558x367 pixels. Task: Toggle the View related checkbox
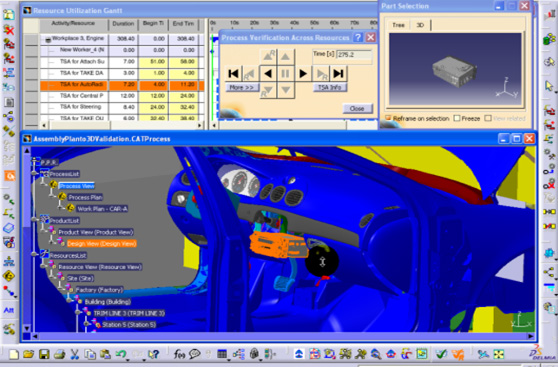coord(488,118)
